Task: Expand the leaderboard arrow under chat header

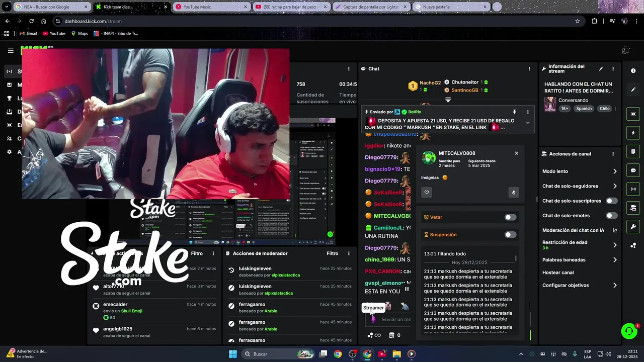Action: click(448, 100)
